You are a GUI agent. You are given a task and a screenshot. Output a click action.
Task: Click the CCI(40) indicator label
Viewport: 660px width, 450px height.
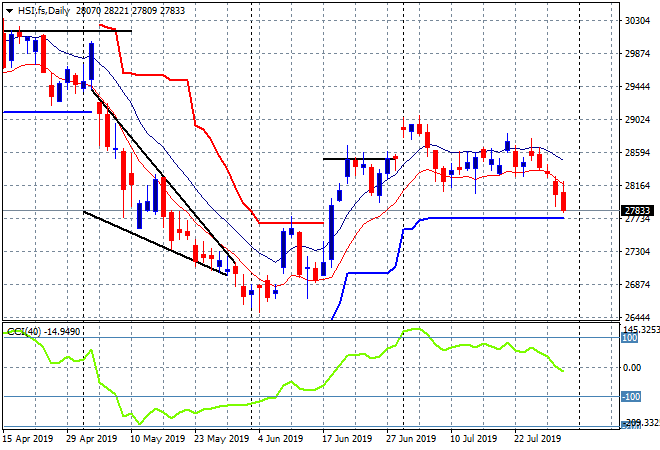[x=27, y=332]
